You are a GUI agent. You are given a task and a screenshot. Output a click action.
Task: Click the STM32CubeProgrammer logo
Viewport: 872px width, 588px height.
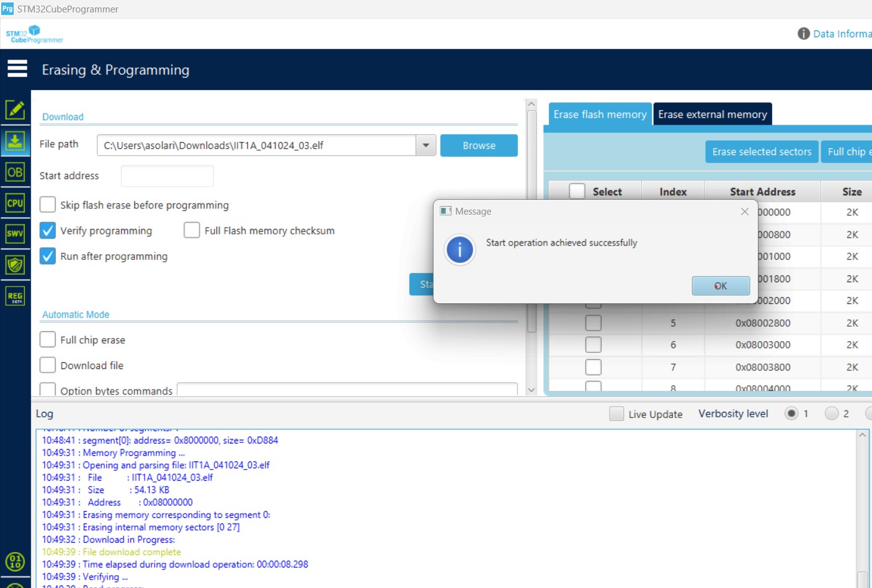click(35, 34)
